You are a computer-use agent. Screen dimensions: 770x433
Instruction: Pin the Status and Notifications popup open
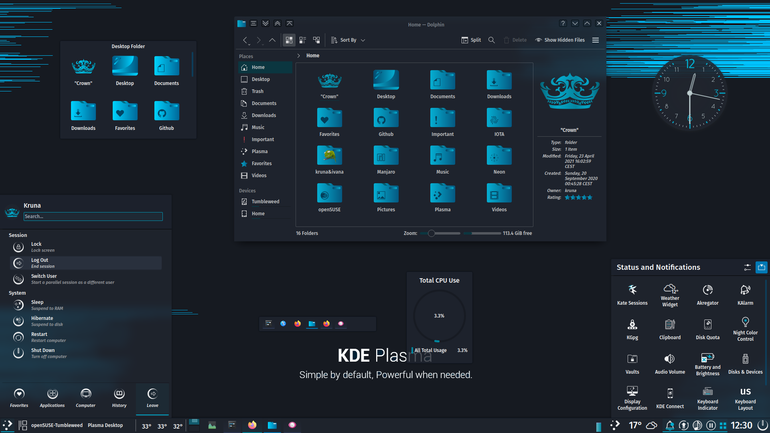pos(761,267)
